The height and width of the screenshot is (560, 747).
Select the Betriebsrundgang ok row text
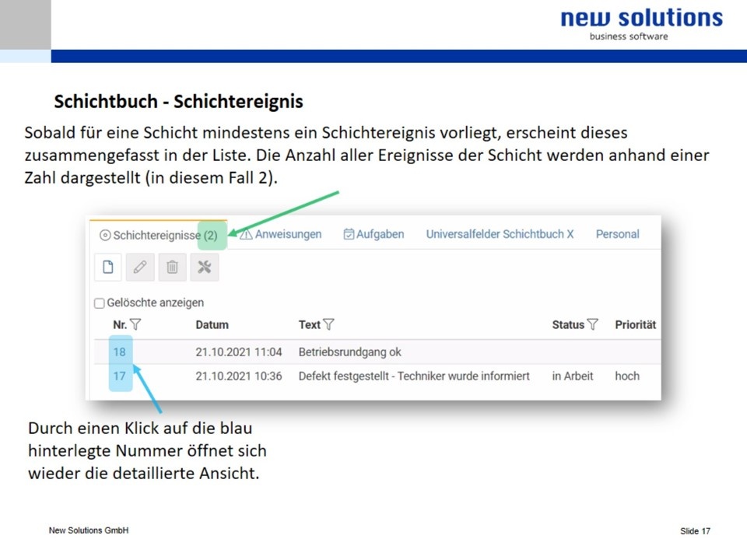[349, 352]
